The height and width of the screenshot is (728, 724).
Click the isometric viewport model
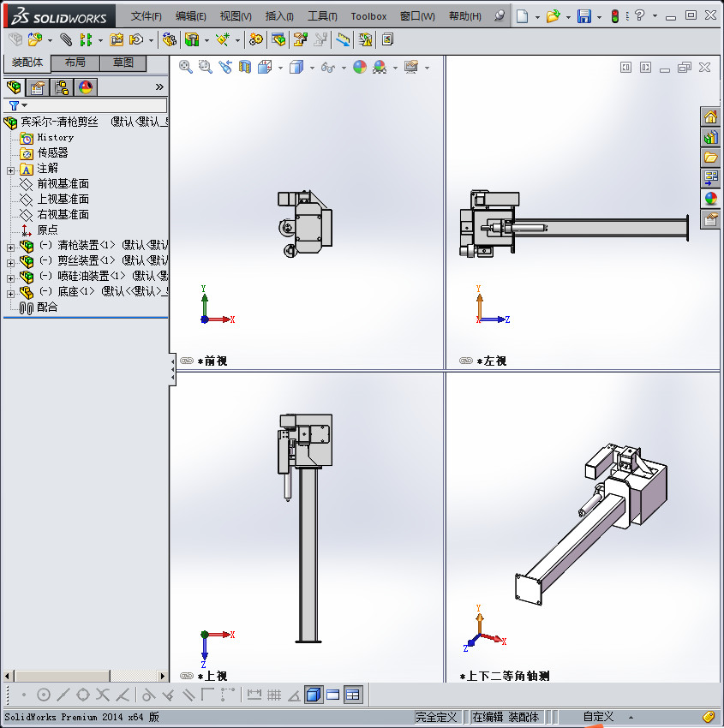coord(592,523)
